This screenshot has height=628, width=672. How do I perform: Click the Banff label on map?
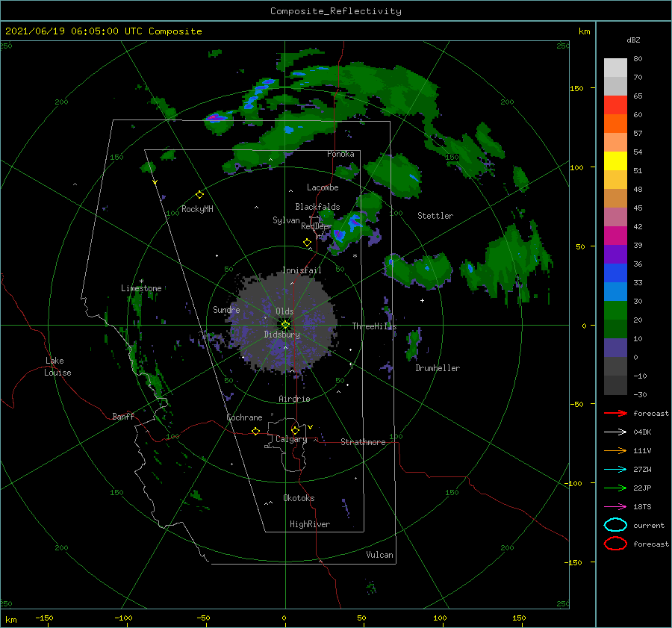(123, 416)
